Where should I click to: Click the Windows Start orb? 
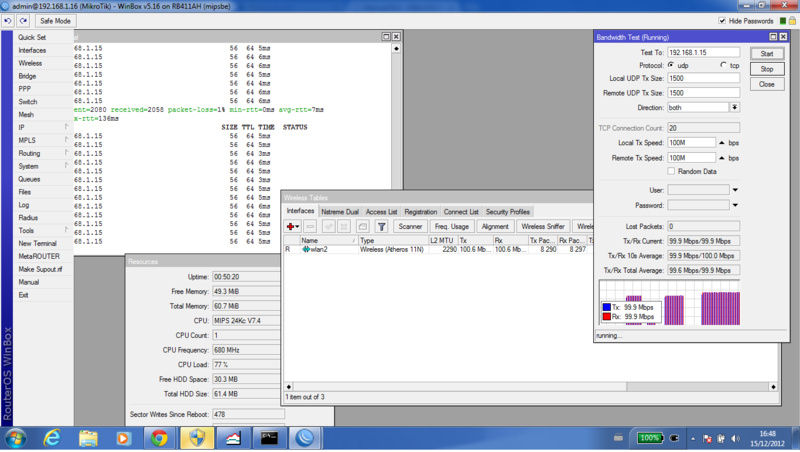(16, 438)
